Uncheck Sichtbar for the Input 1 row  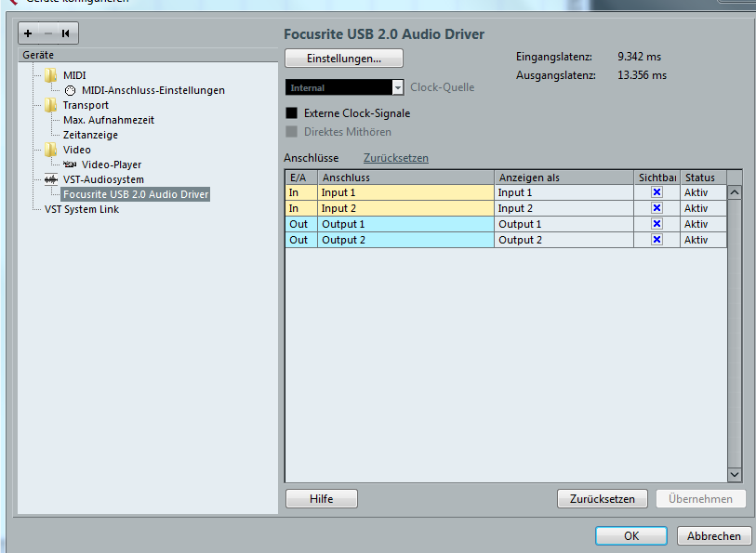pos(657,192)
